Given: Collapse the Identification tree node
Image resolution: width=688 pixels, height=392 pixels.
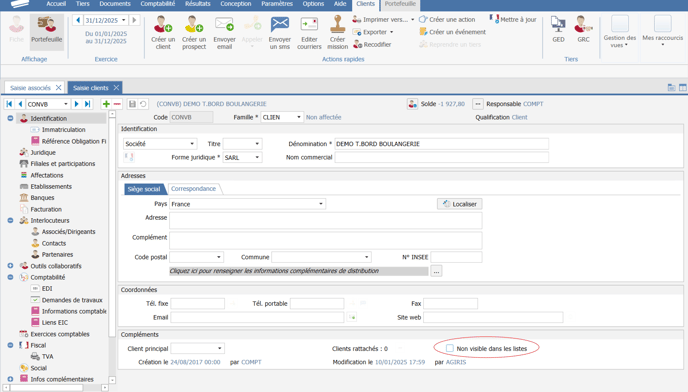Looking at the screenshot, I should pos(10,118).
